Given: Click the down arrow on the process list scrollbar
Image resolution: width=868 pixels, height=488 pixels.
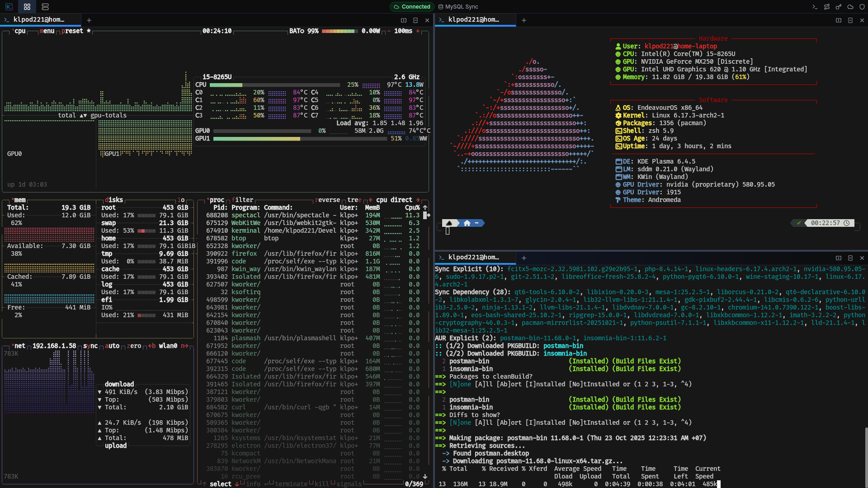Looking at the screenshot, I should point(425,476).
